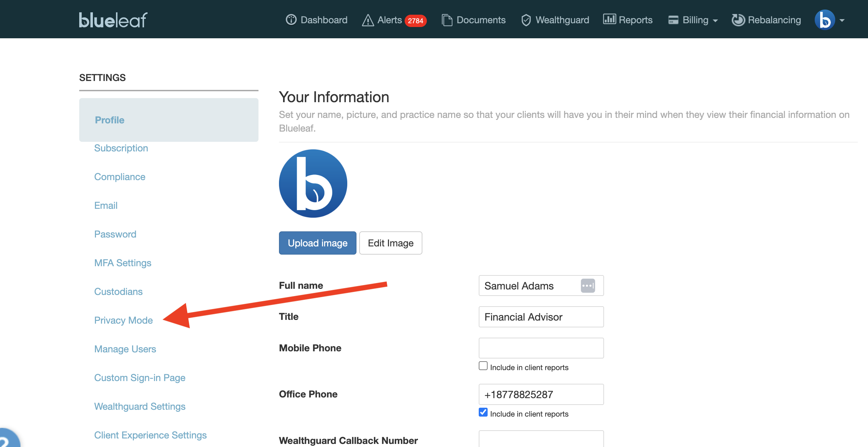Click the password manager icon in Full name field

[x=588, y=286]
